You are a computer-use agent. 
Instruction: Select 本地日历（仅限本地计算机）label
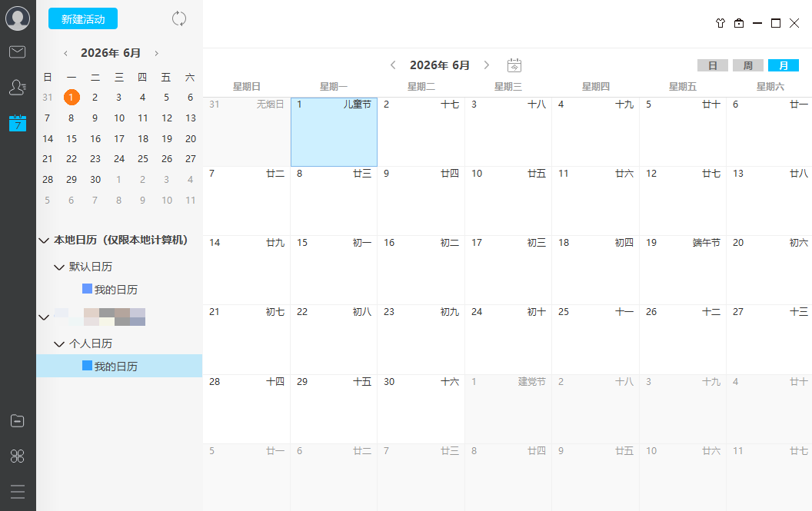pos(121,241)
